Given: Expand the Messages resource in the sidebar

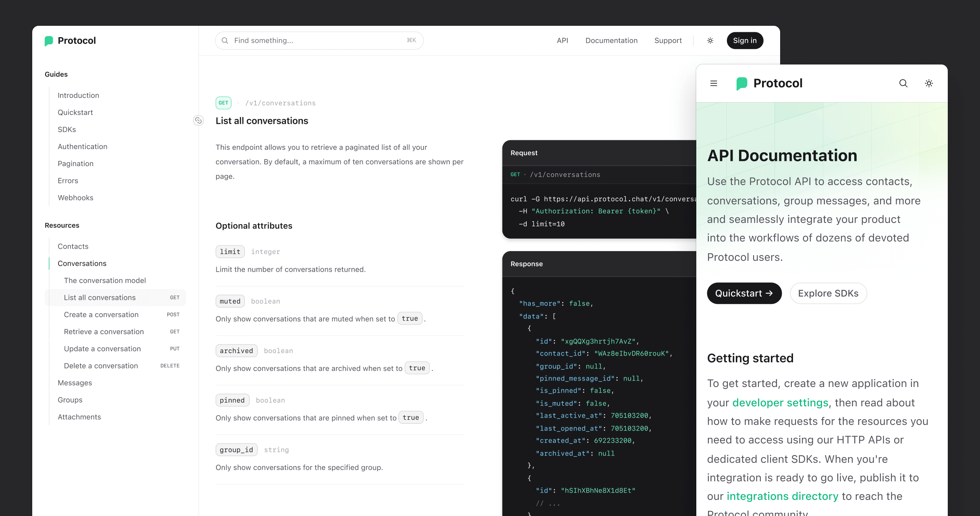Looking at the screenshot, I should pos(75,383).
